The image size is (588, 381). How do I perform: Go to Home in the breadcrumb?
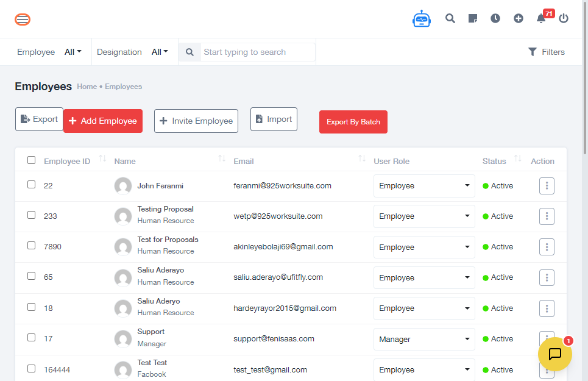point(87,87)
